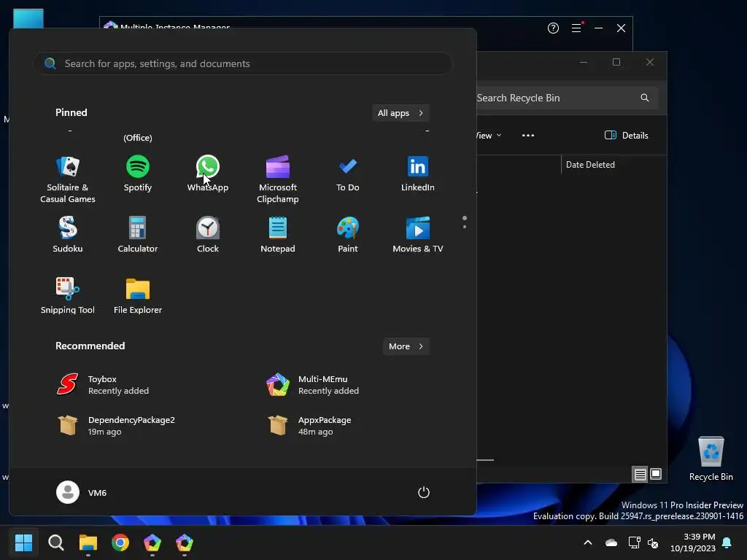747x560 pixels.
Task: Open taskbar Search
Action: (55, 542)
